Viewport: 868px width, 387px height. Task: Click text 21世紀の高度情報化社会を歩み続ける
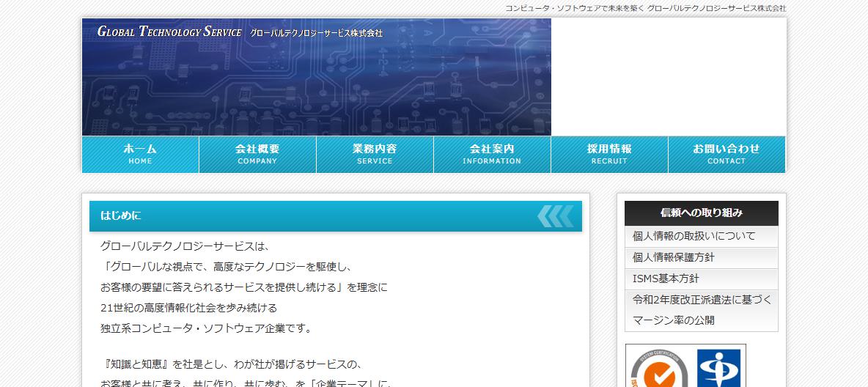click(188, 308)
